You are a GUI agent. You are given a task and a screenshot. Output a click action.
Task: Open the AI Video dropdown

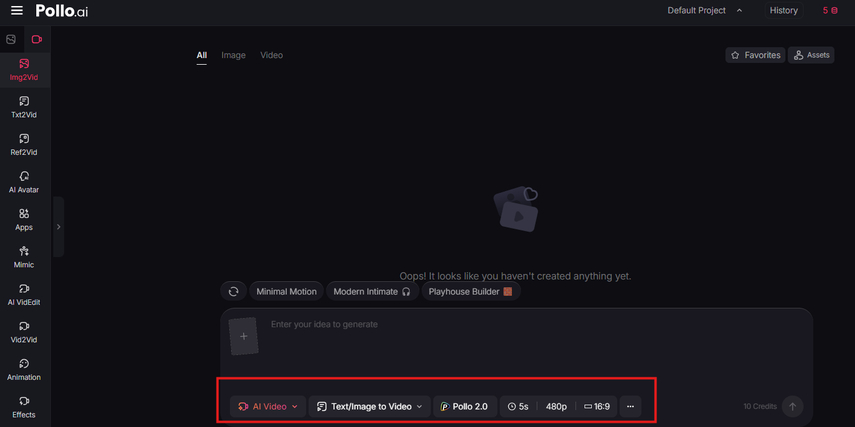(x=268, y=406)
